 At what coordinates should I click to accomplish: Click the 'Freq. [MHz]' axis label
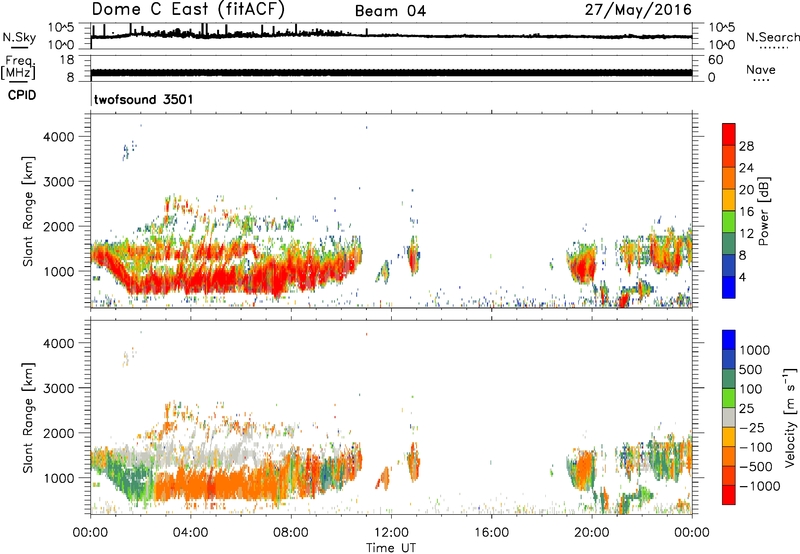click(18, 67)
